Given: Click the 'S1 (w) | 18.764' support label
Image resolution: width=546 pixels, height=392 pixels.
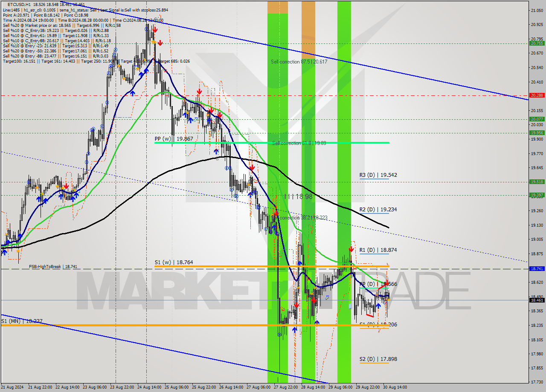Looking at the screenshot, I should 174,262.
